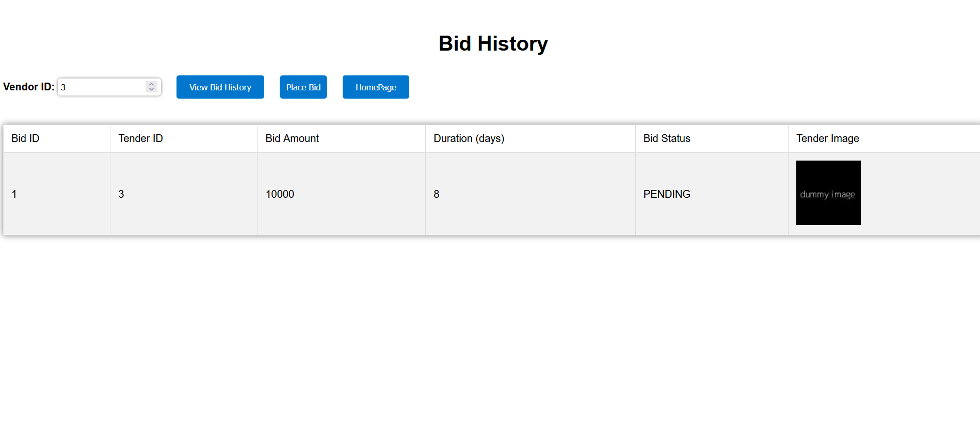Click the Duration (days) column header
980x427 pixels.
click(x=468, y=138)
